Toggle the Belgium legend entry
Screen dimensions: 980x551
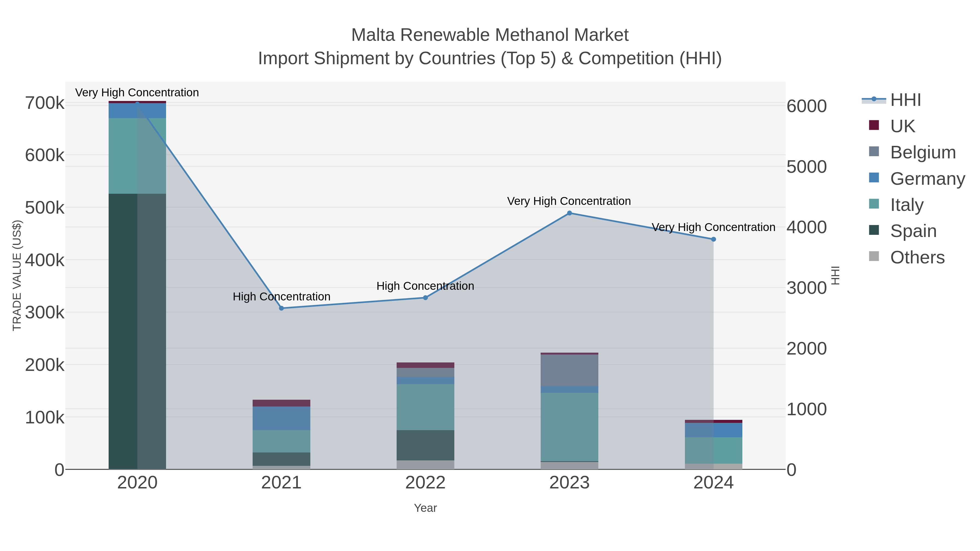[x=912, y=152]
